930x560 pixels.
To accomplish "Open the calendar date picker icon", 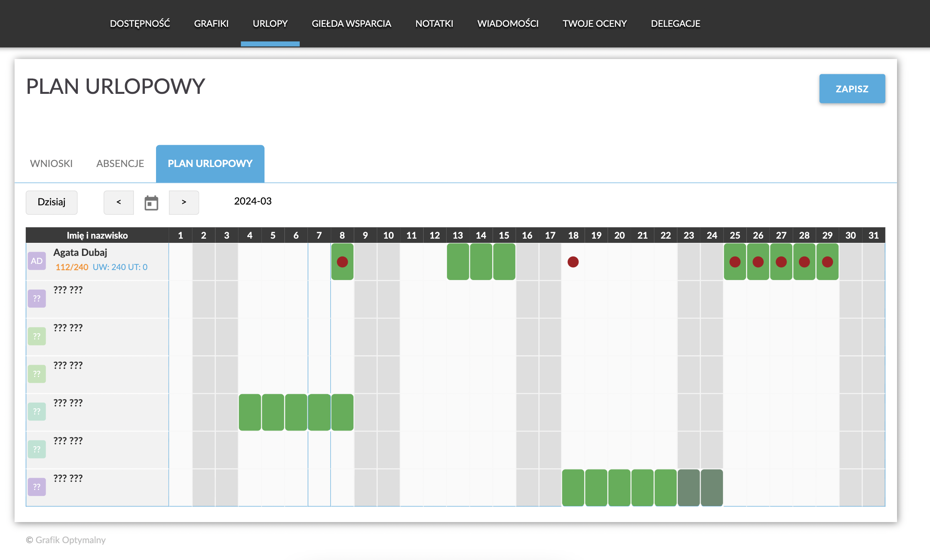I will pyautogui.click(x=151, y=203).
